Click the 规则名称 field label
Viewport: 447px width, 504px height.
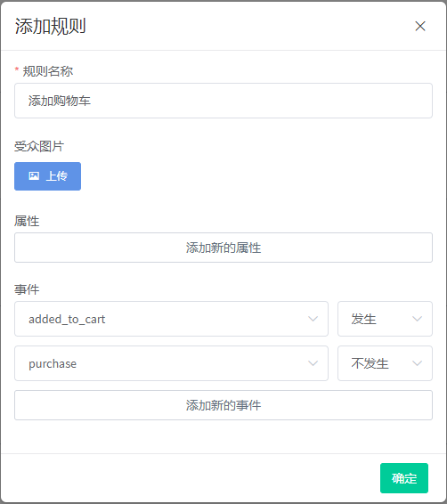click(x=47, y=71)
